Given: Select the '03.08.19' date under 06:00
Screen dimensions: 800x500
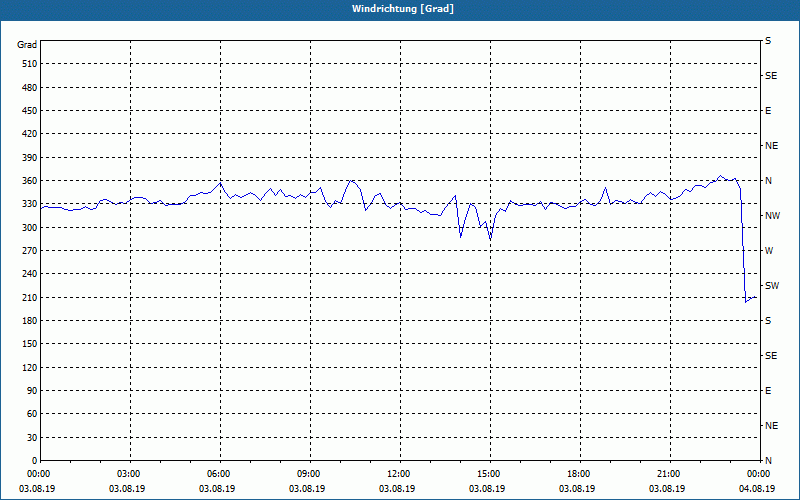Looking at the screenshot, I should [217, 488].
